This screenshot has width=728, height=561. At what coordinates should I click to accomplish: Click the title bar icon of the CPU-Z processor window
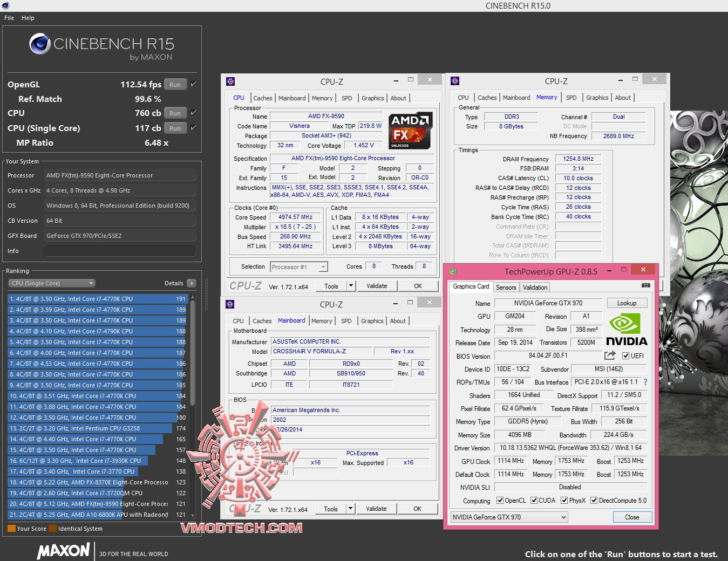(230, 81)
